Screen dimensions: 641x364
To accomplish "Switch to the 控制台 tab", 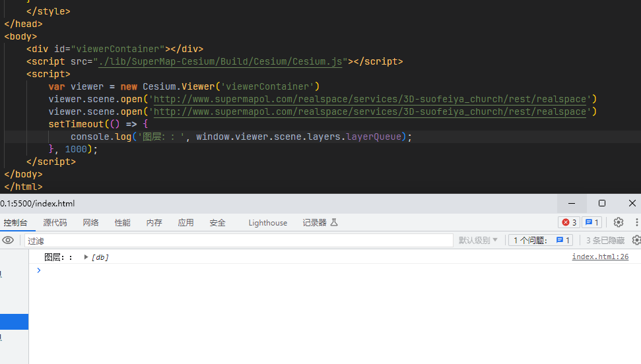I will 16,223.
